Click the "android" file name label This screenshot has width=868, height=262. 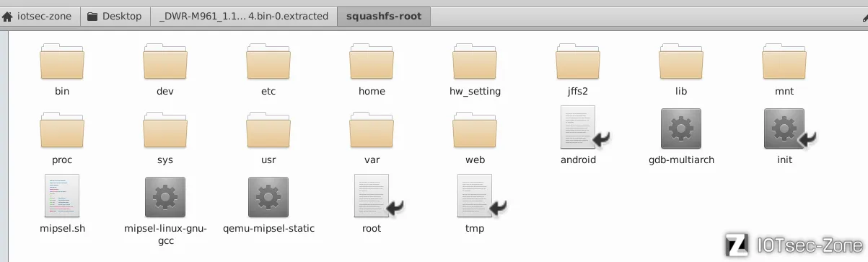pos(578,160)
